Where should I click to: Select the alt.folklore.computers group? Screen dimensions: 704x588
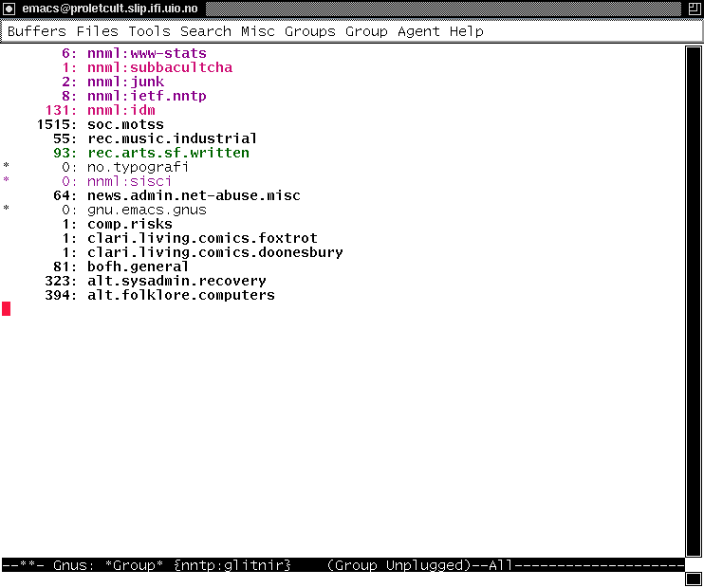(181, 295)
